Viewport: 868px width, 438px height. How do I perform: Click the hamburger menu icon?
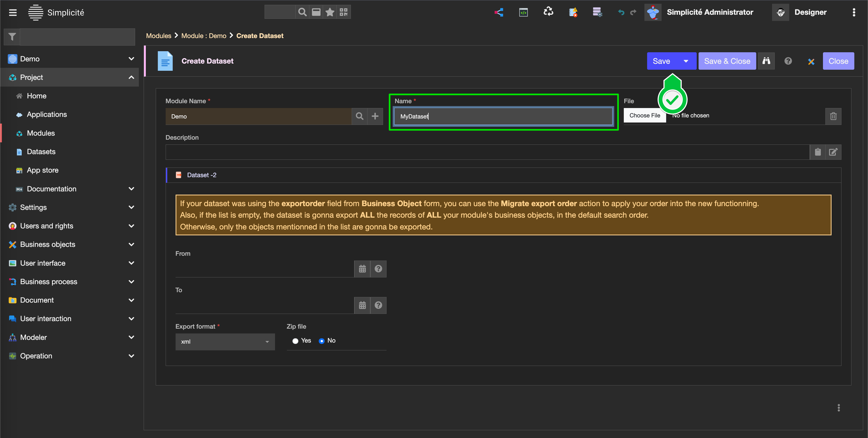(x=13, y=13)
